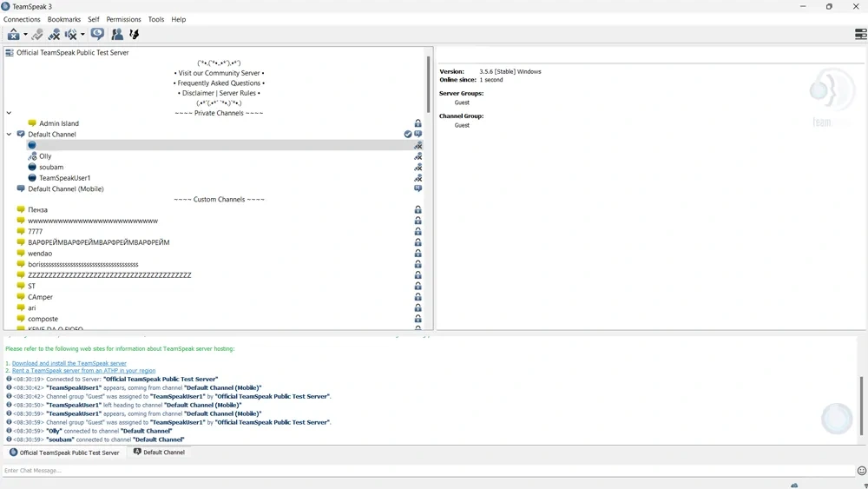Screen dimensions: 868x489
Task: Toggle Mute Microphone in toolbar
Action: click(x=54, y=35)
